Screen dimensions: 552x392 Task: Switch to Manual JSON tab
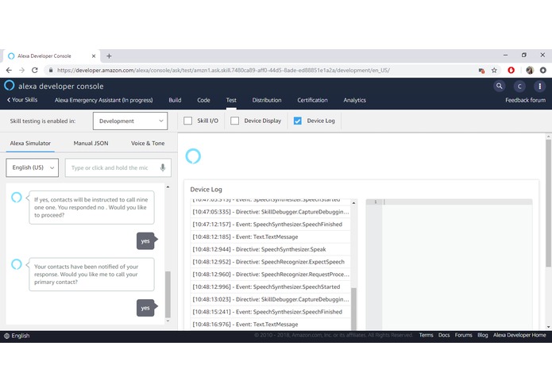[91, 144]
